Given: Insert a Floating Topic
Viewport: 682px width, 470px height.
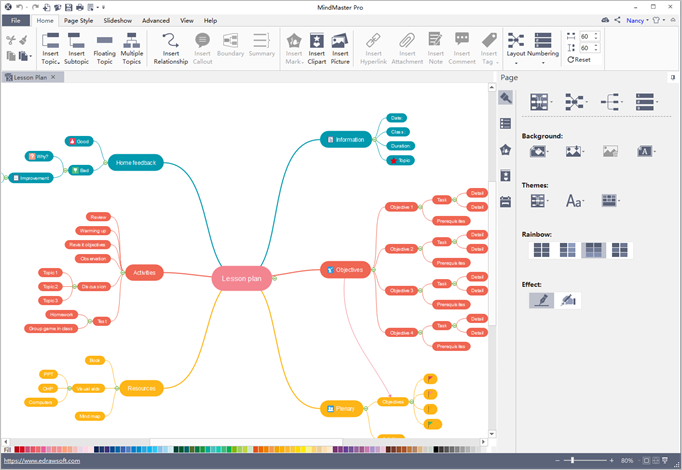Looking at the screenshot, I should (x=104, y=47).
